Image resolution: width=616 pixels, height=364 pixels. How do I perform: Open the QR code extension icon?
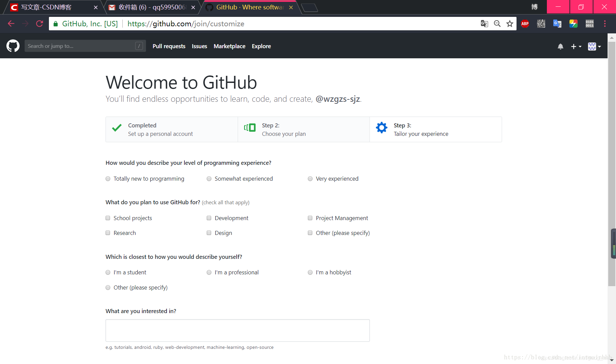(x=541, y=24)
